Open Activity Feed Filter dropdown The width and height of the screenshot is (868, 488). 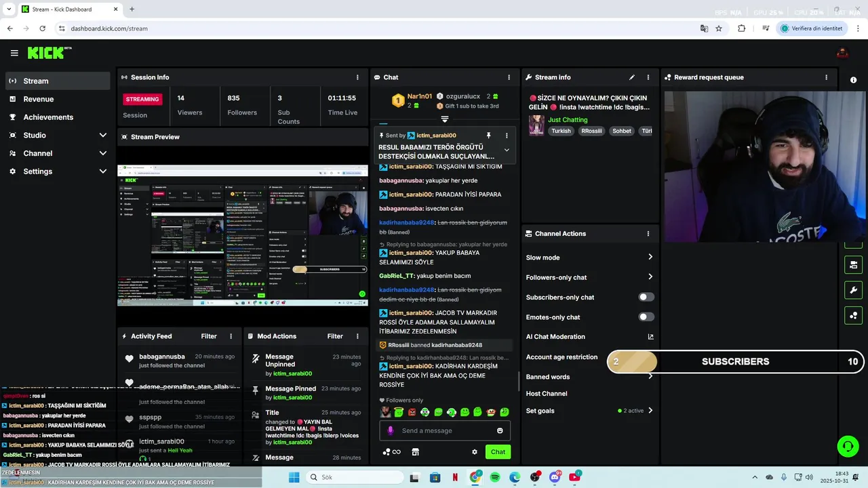click(209, 336)
